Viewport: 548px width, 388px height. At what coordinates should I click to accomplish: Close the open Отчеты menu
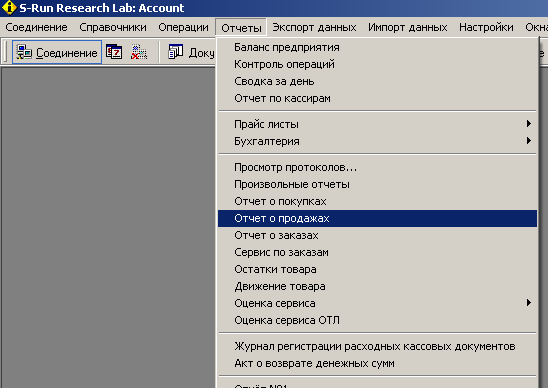tap(241, 27)
